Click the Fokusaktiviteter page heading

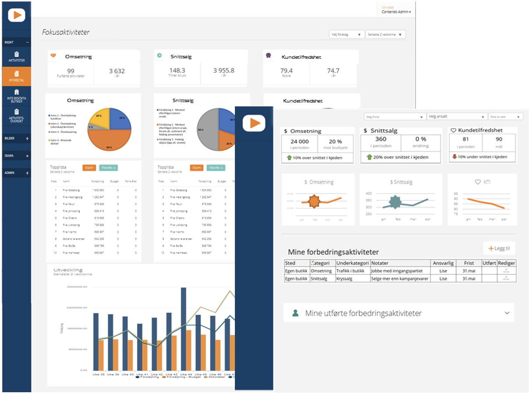click(x=66, y=32)
